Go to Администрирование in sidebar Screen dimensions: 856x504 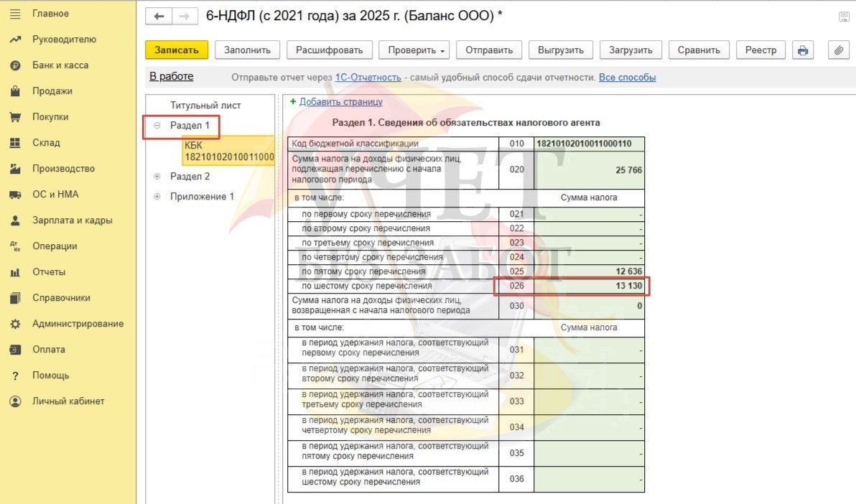click(x=78, y=324)
